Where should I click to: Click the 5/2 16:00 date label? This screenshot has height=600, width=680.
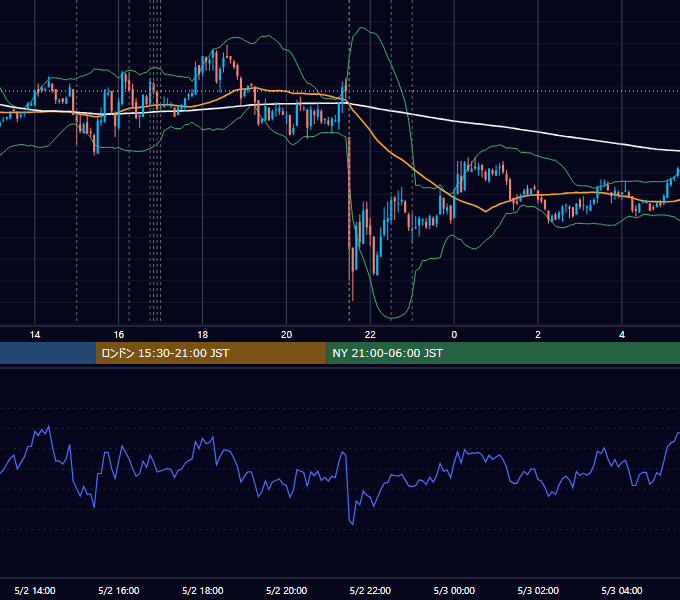pos(118,590)
